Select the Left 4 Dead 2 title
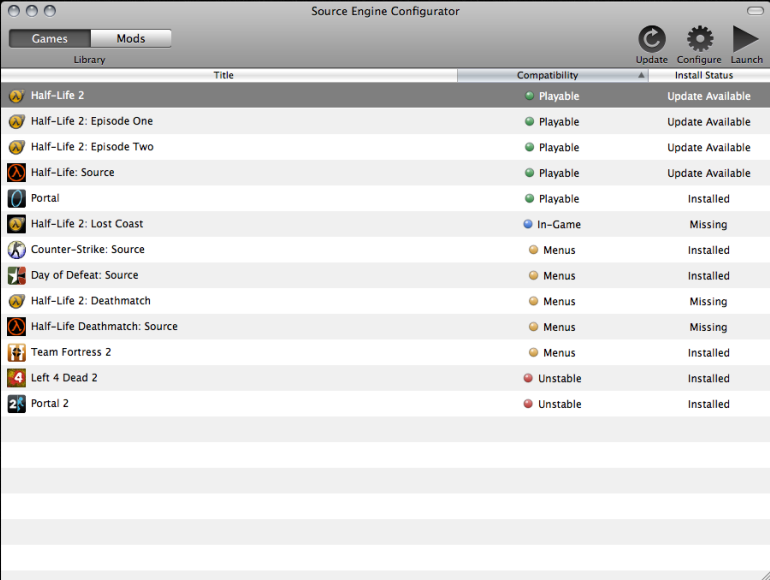This screenshot has width=770, height=580. [64, 377]
